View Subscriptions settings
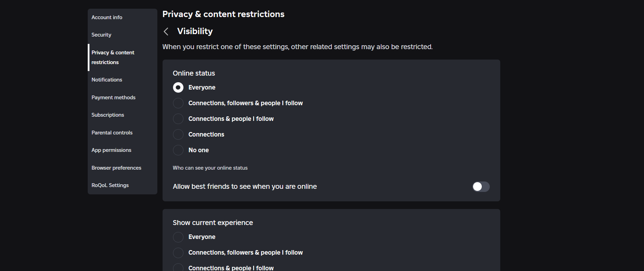This screenshot has width=644, height=271. [108, 115]
